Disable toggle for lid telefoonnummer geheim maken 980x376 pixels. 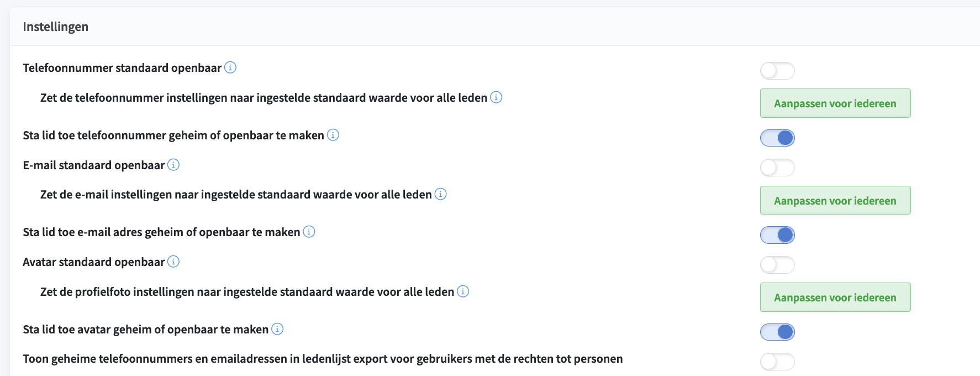[777, 138]
